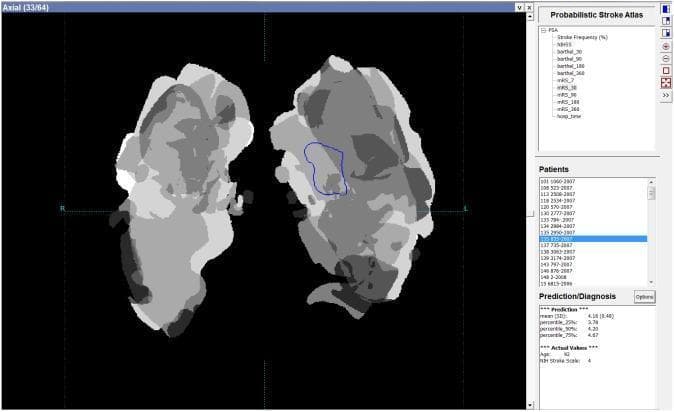Select patient 118 2534-2007

click(558, 201)
